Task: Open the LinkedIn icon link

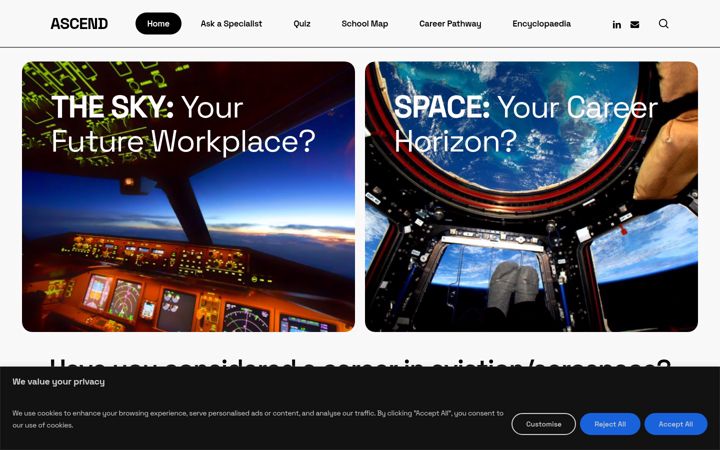Action: (x=617, y=24)
